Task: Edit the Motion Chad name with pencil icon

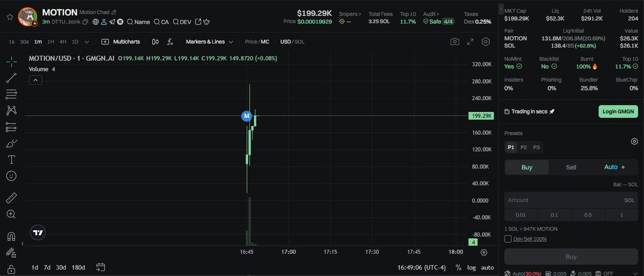Action: coord(114,12)
